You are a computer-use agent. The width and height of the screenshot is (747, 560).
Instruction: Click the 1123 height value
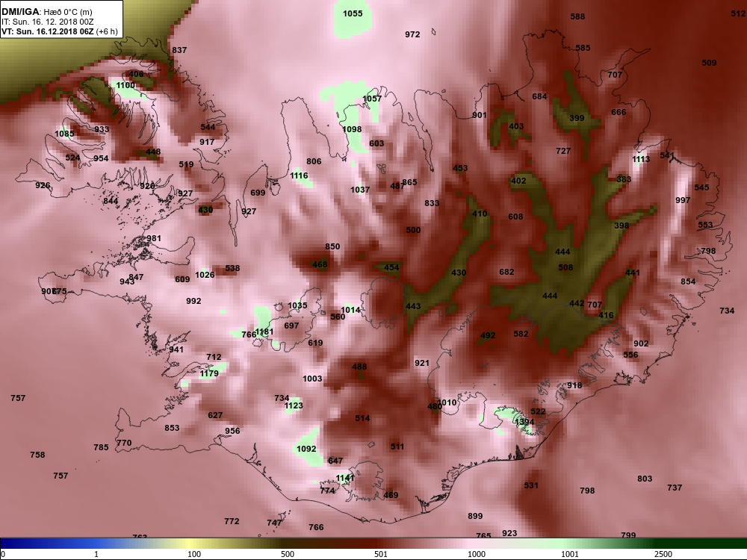click(294, 405)
